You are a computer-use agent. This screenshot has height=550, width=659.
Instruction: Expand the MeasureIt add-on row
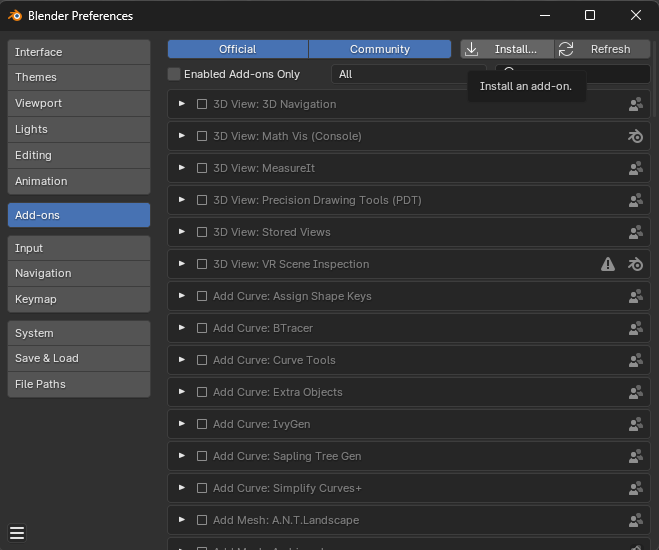pyautogui.click(x=182, y=168)
